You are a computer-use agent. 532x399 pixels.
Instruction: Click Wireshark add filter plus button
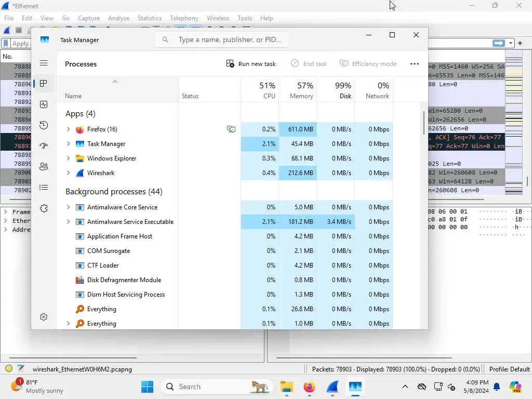(520, 43)
